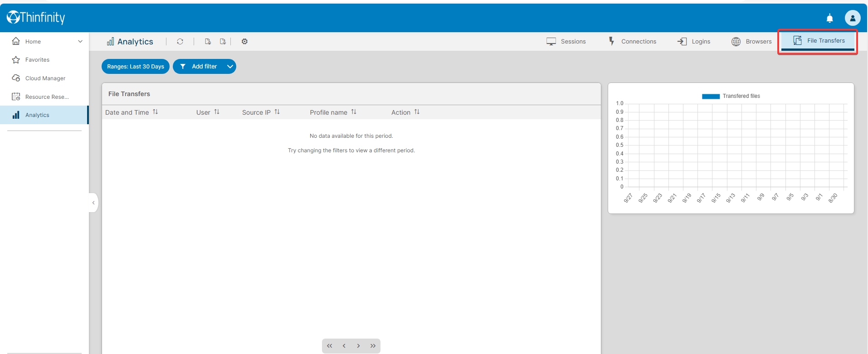This screenshot has height=354, width=868.
Task: Click the blue Transfered files legend swatch
Action: [711, 96]
